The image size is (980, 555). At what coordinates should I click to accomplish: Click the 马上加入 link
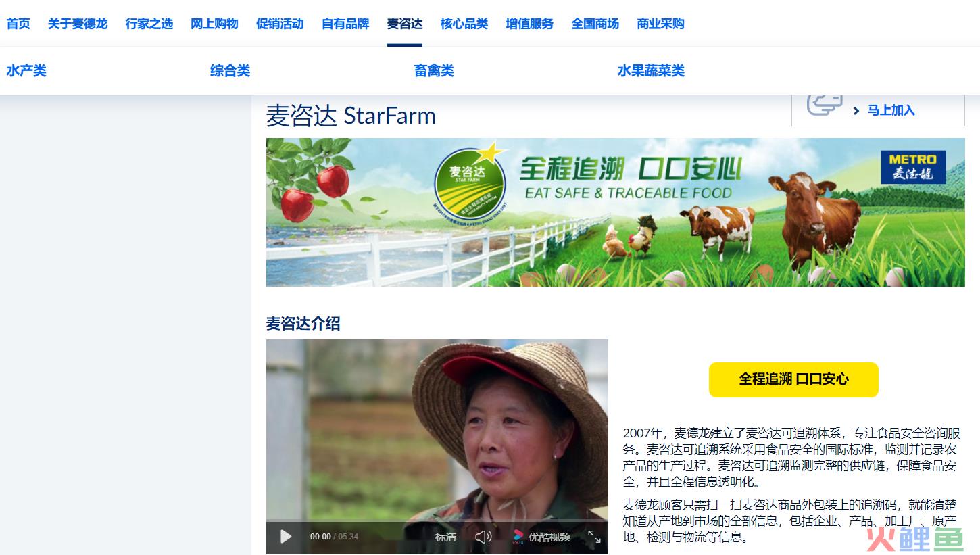coord(891,110)
